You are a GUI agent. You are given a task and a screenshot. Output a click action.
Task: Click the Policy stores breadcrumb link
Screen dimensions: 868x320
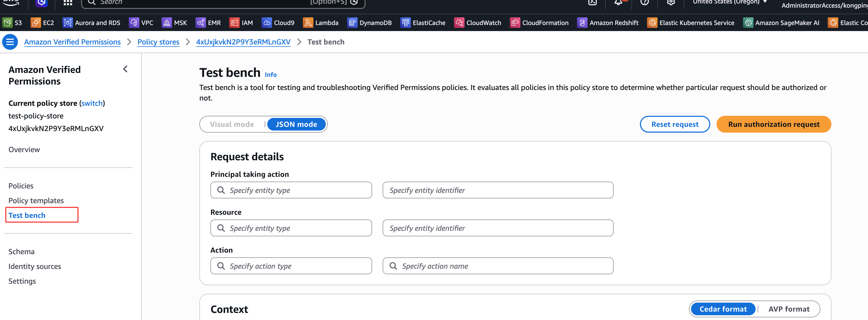[x=158, y=42]
